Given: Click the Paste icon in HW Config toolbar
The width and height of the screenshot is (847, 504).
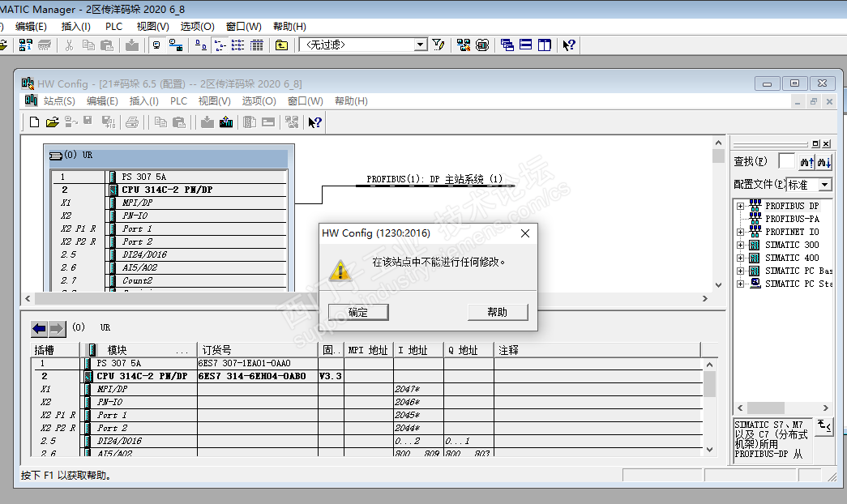Looking at the screenshot, I should [x=179, y=122].
